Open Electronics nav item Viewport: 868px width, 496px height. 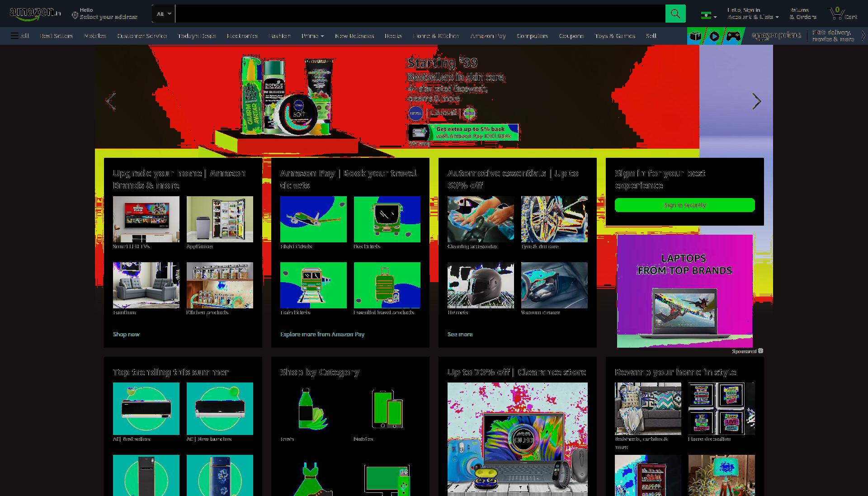click(242, 36)
